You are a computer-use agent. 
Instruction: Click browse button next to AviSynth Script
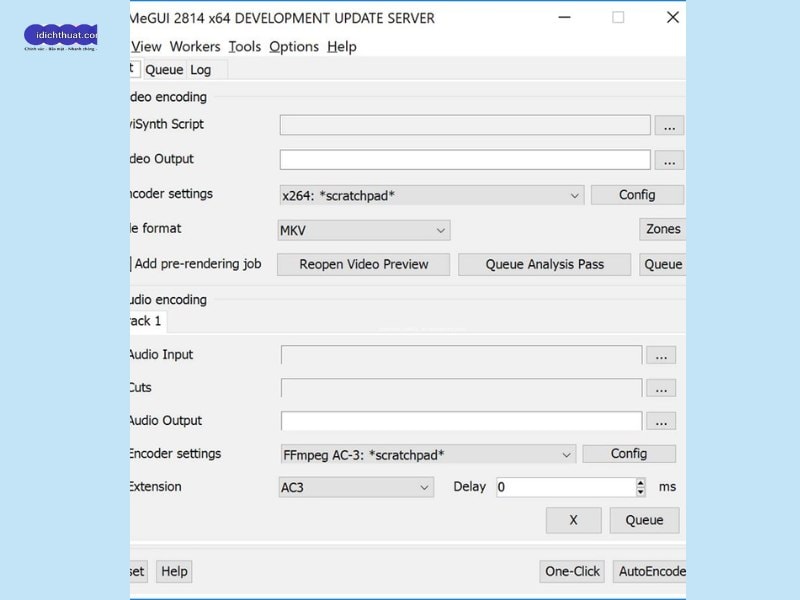[669, 126]
